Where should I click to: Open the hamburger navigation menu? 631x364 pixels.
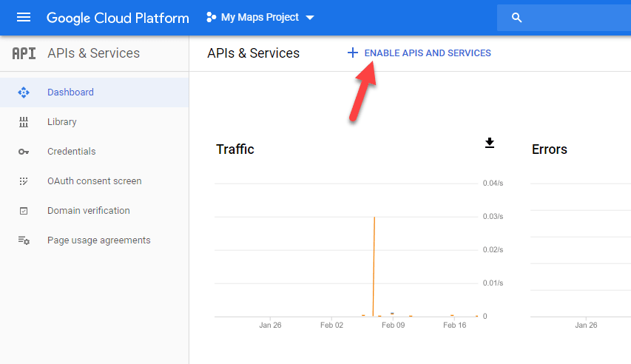point(24,17)
